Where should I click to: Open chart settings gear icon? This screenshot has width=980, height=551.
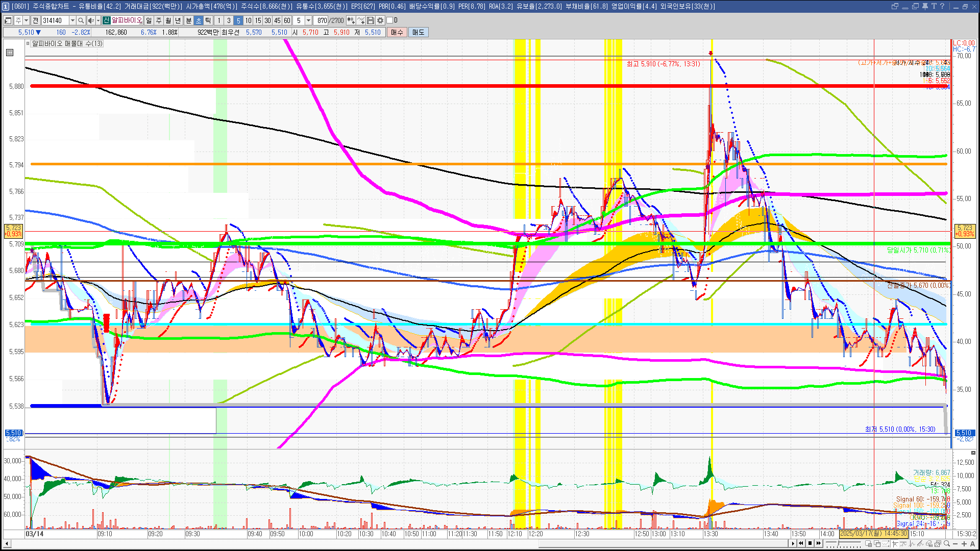[380, 20]
